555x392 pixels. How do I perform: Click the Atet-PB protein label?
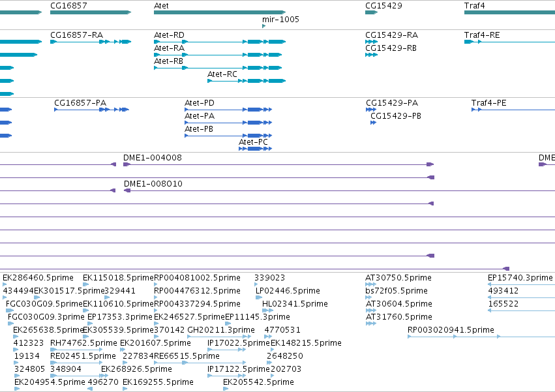point(199,129)
